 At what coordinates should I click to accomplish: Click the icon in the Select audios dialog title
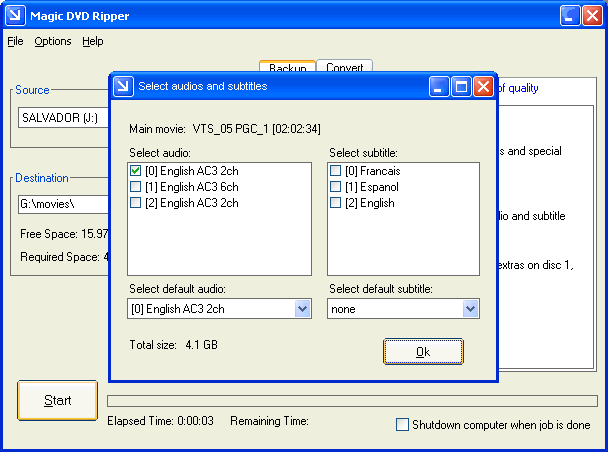pos(124,86)
